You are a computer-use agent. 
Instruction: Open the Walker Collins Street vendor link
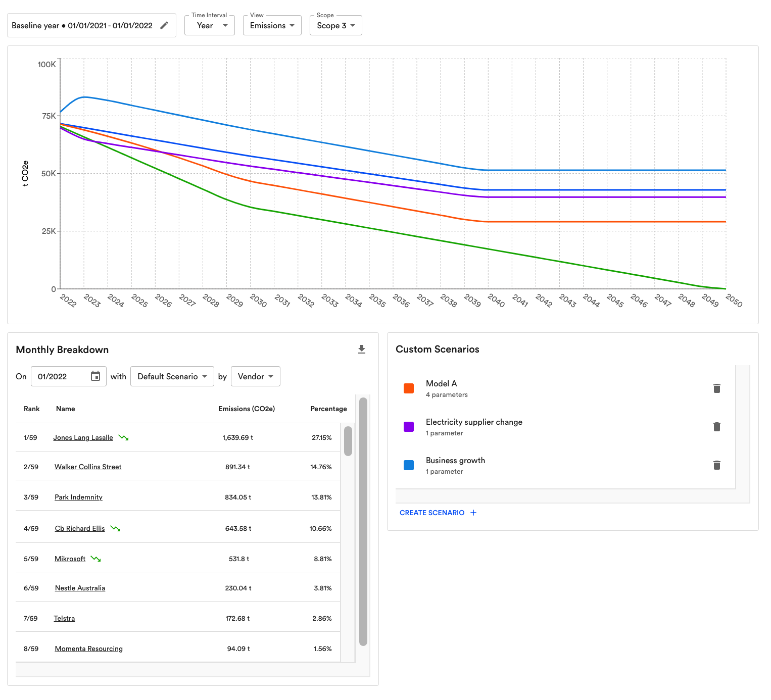88,467
